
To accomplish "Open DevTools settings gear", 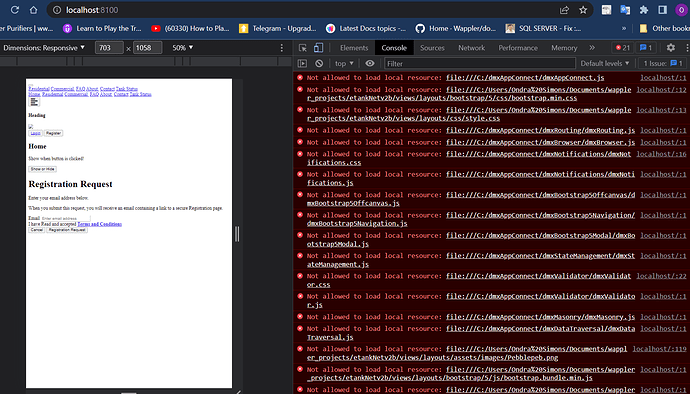I will tap(670, 48).
